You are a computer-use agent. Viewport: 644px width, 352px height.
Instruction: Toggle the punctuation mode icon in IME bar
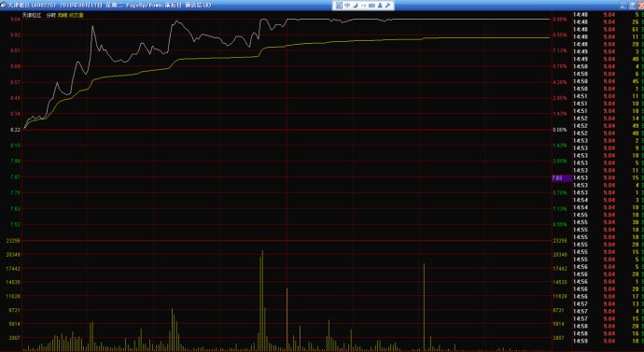[363, 6]
